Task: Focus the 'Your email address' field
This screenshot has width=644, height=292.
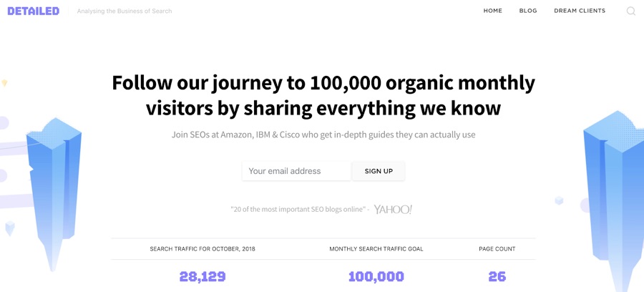Action: point(296,171)
